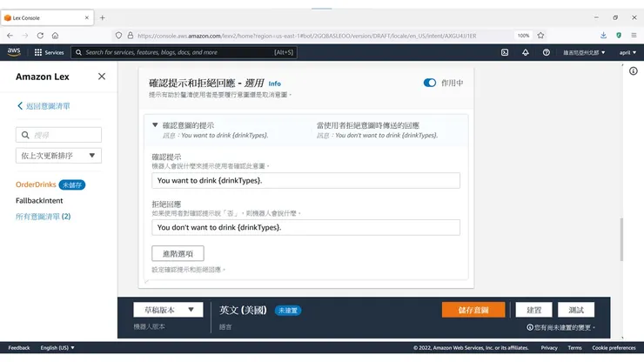Click the browser address bar URL
644x362 pixels.
307,36
